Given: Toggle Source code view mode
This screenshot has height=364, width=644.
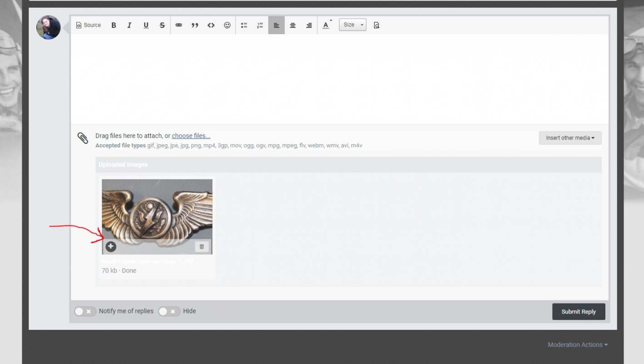Looking at the screenshot, I should pos(88,25).
